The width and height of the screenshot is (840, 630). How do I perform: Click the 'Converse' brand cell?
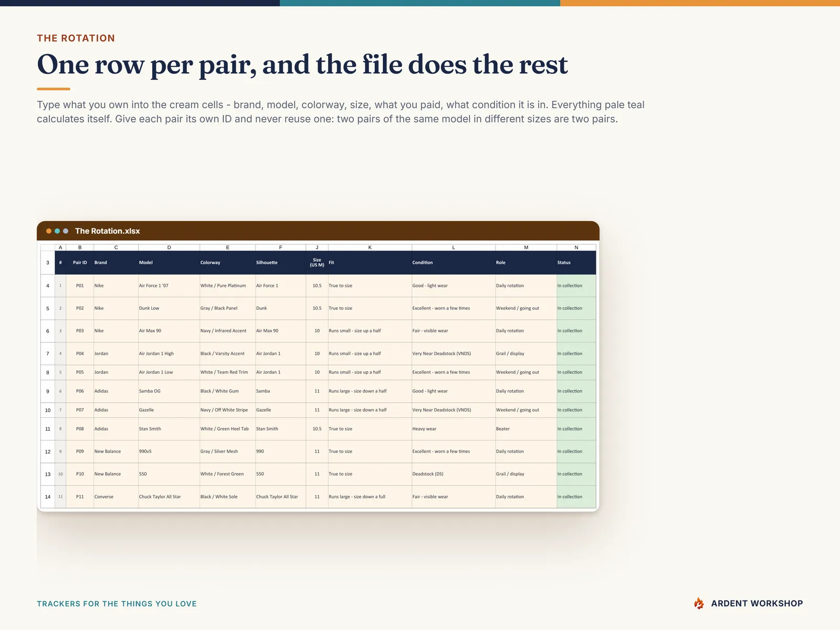pyautogui.click(x=116, y=497)
